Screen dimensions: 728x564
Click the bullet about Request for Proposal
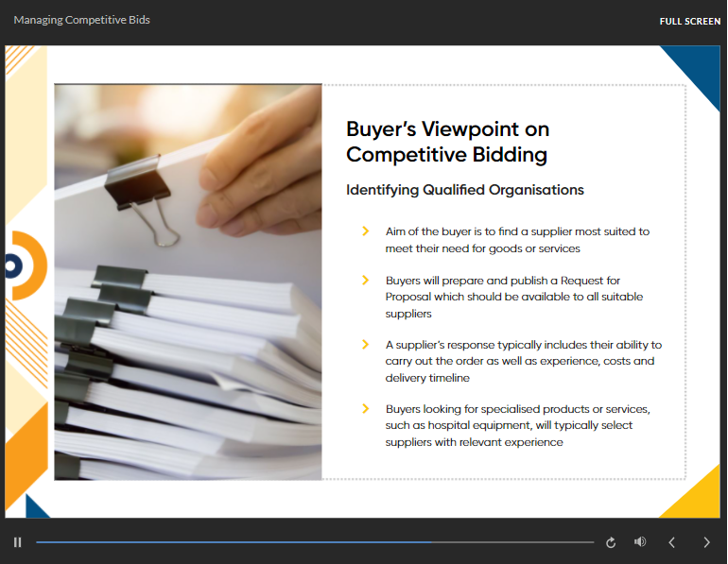[514, 297]
